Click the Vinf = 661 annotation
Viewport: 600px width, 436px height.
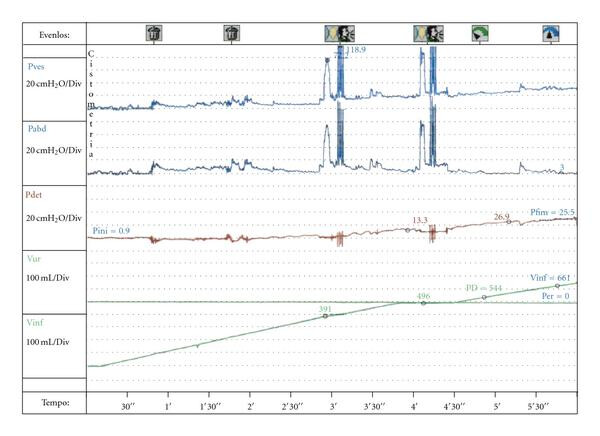(x=550, y=278)
